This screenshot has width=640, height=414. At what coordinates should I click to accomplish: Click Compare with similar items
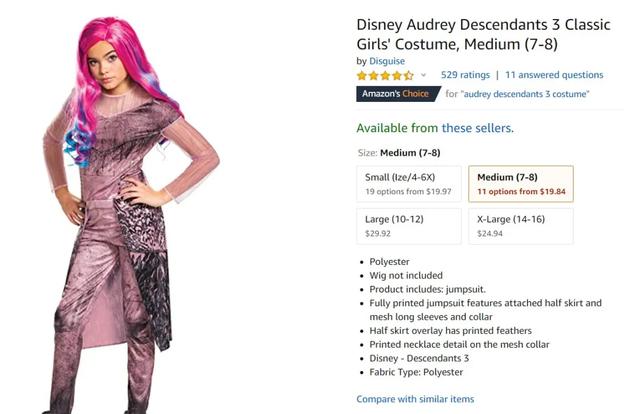click(x=415, y=399)
